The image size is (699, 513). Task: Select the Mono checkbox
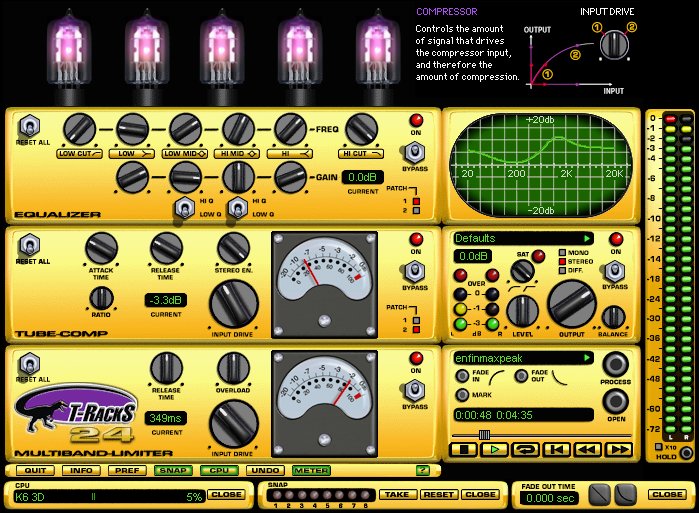pos(563,253)
